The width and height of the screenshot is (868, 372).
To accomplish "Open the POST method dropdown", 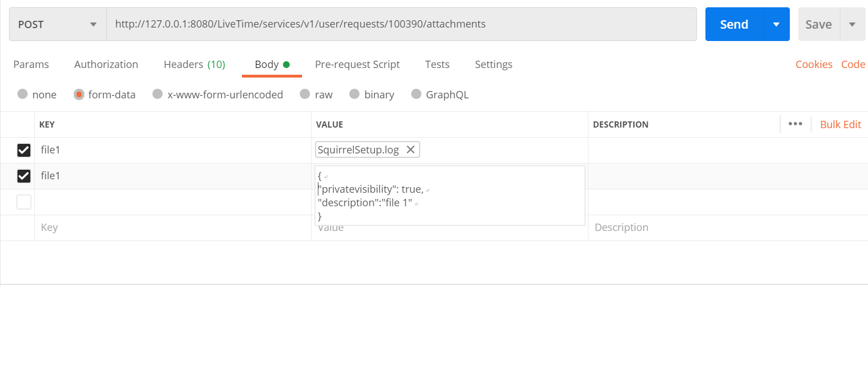I will pyautogui.click(x=57, y=24).
